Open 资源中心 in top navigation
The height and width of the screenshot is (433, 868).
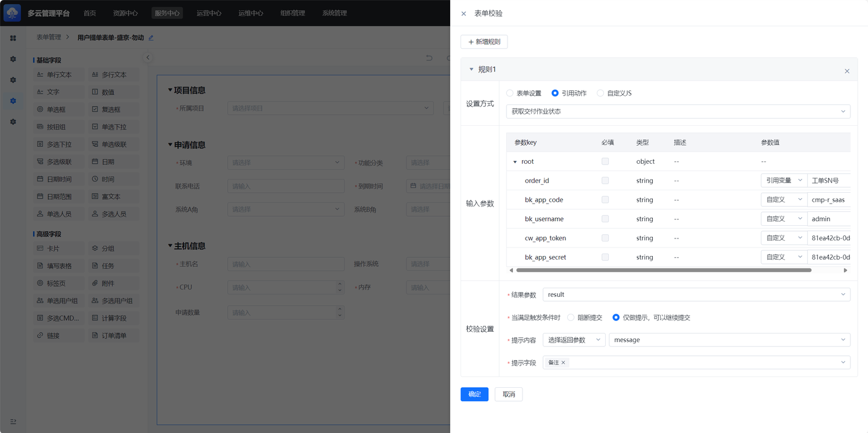[125, 13]
